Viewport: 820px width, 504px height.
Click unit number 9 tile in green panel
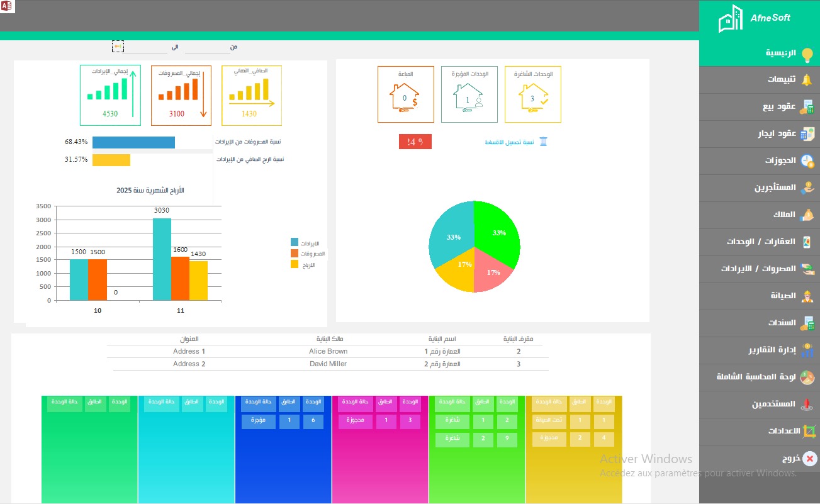point(507,440)
